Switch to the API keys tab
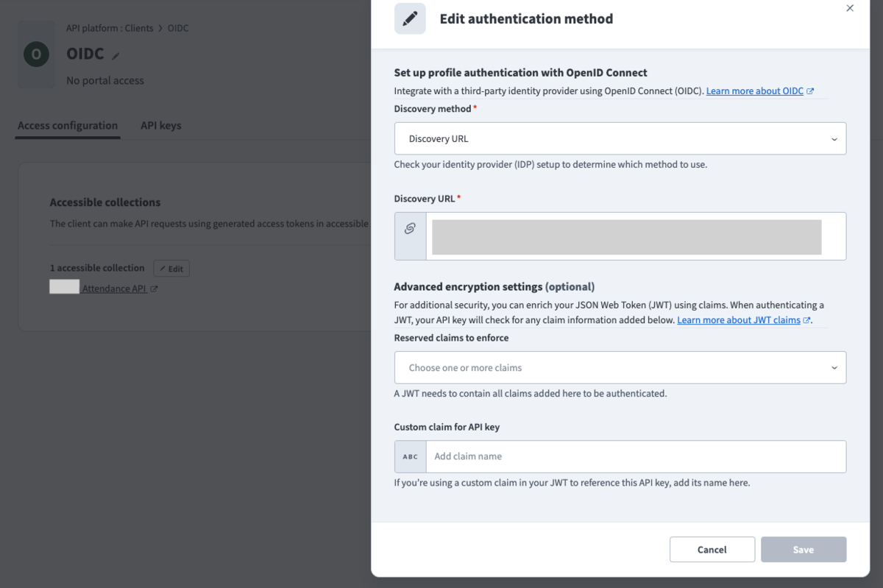The height and width of the screenshot is (588, 883). pos(160,125)
